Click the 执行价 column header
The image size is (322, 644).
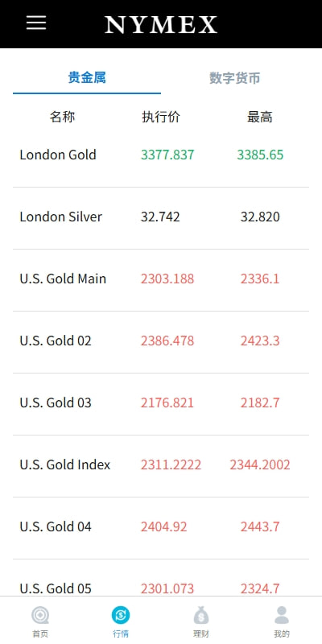click(x=161, y=118)
